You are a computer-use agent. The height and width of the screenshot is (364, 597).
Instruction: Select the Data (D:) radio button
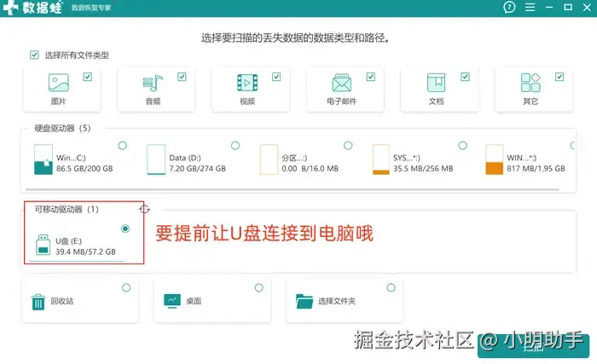[x=235, y=146]
